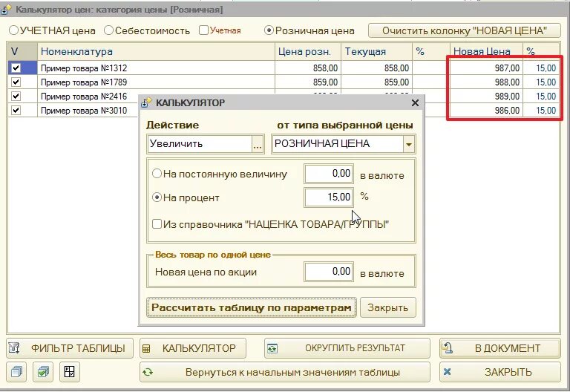Click the Новая Цена column header
This screenshot has width=570, height=392.
486,51
